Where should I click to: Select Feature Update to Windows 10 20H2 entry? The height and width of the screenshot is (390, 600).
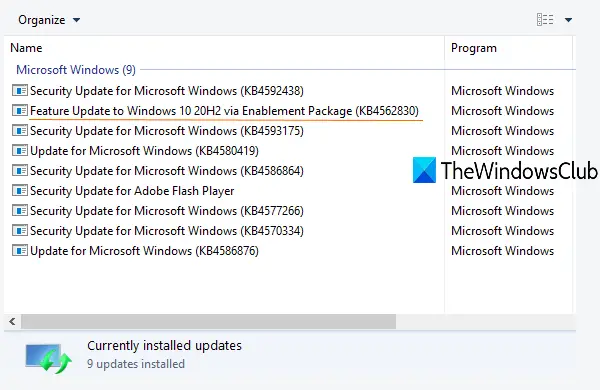coord(224,111)
